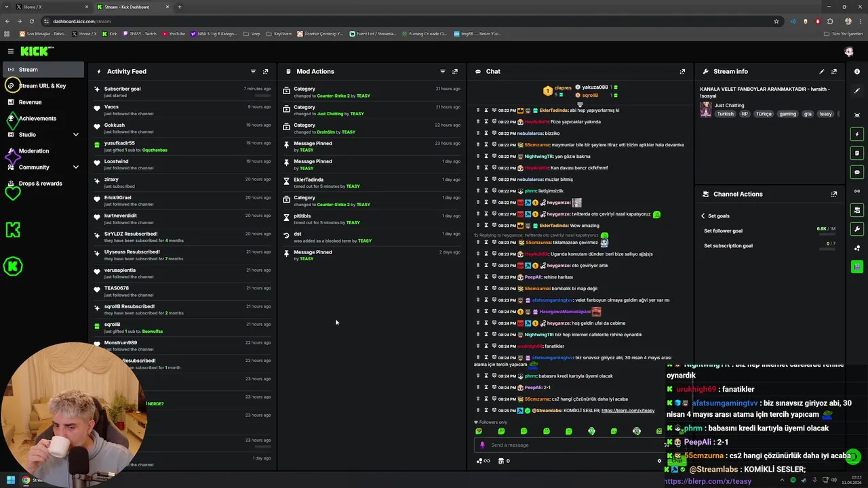This screenshot has width=868, height=488.
Task: Open the Revenue page
Action: click(x=42, y=102)
